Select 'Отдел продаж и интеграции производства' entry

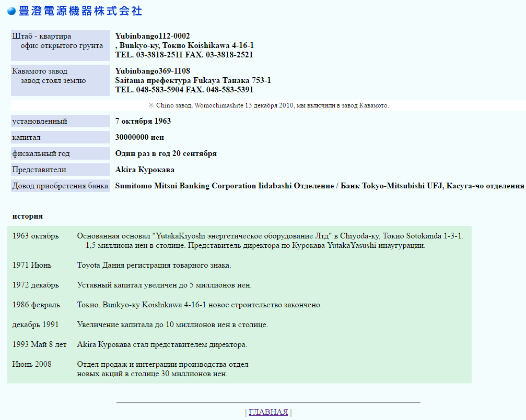point(162,364)
